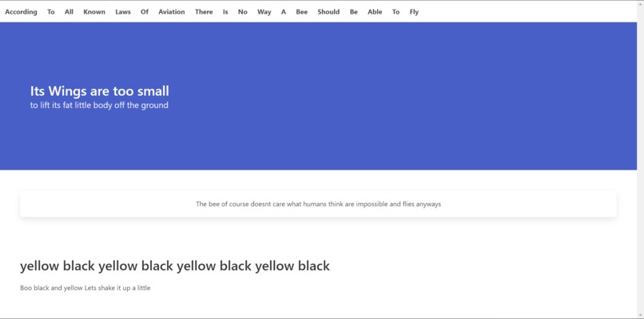644x319 pixels.
Task: Click the 'The bee of course doesnt care' text
Action: click(318, 204)
